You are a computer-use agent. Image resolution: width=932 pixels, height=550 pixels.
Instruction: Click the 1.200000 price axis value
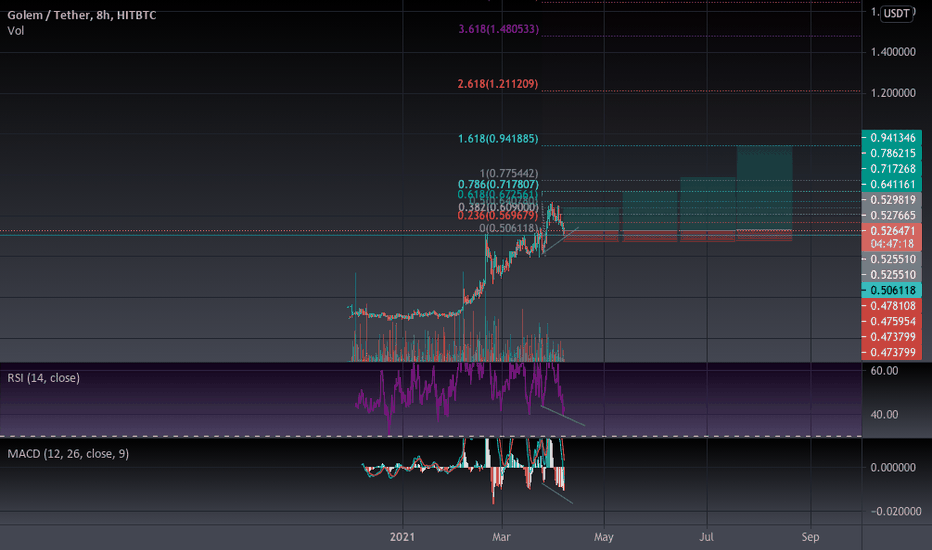click(893, 93)
